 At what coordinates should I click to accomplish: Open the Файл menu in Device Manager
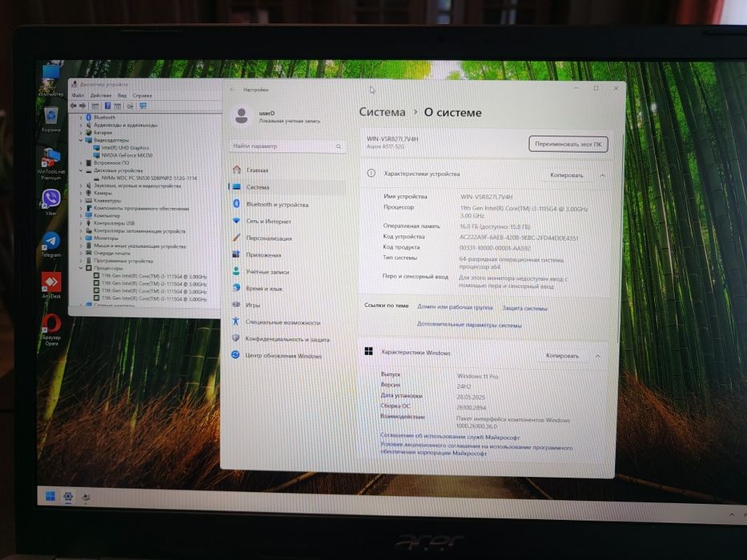tap(78, 95)
